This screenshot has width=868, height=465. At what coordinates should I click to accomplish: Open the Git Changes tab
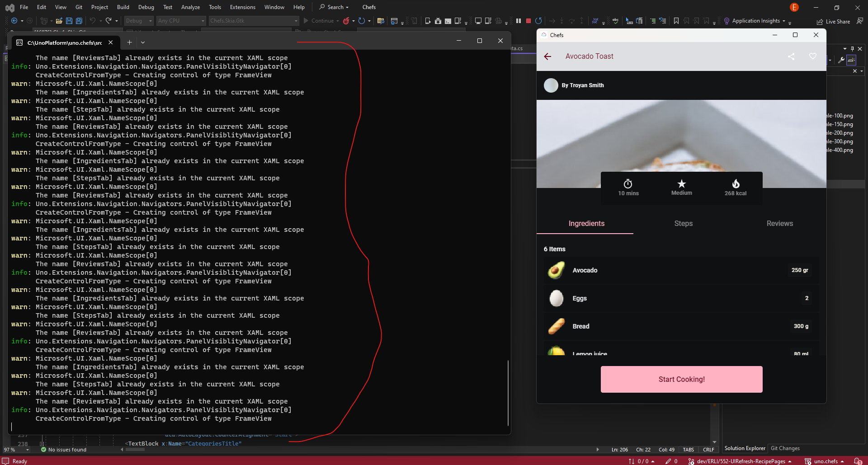(785, 448)
